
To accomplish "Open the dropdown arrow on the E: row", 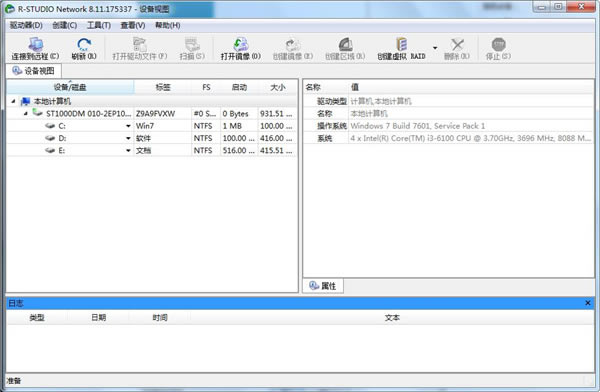I will (x=128, y=150).
